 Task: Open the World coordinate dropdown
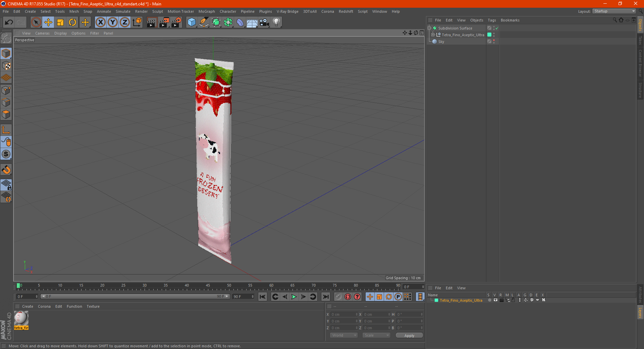click(x=344, y=335)
